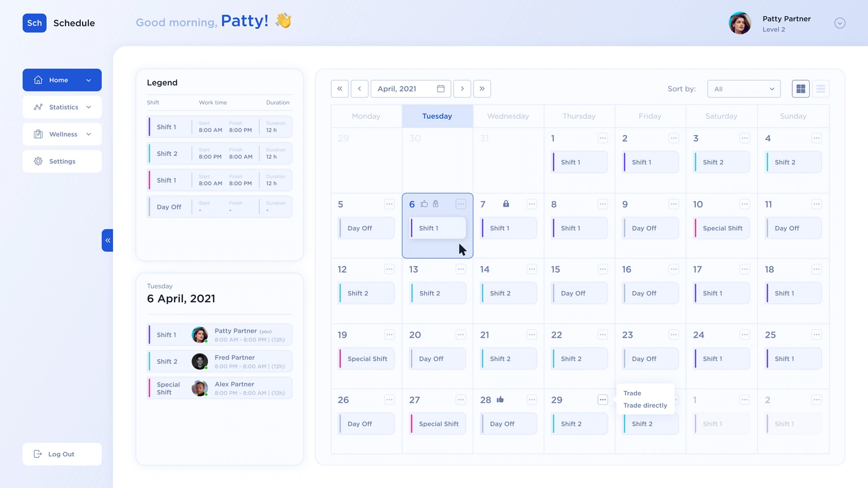
Task: Collapse sidebar with double-chevron tab
Action: [107, 241]
